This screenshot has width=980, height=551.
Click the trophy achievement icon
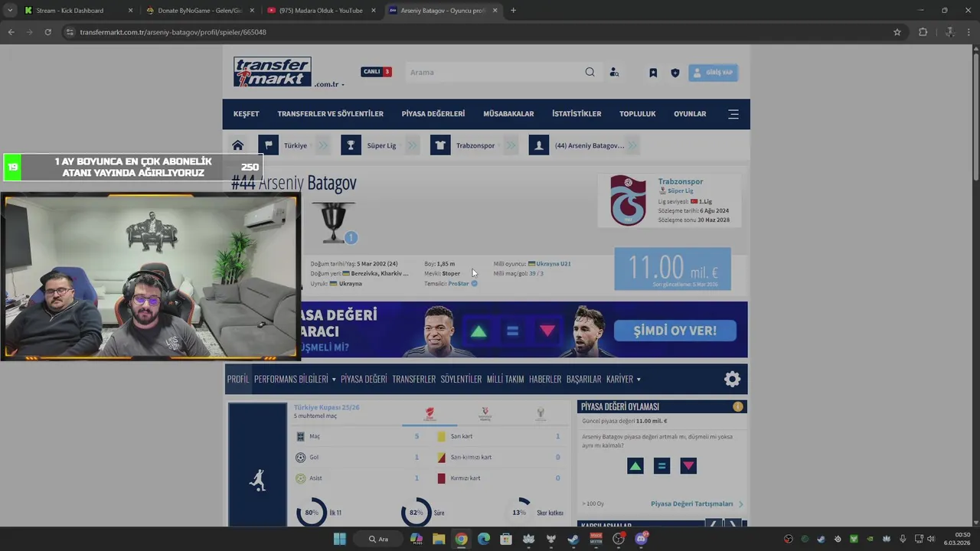(x=334, y=222)
